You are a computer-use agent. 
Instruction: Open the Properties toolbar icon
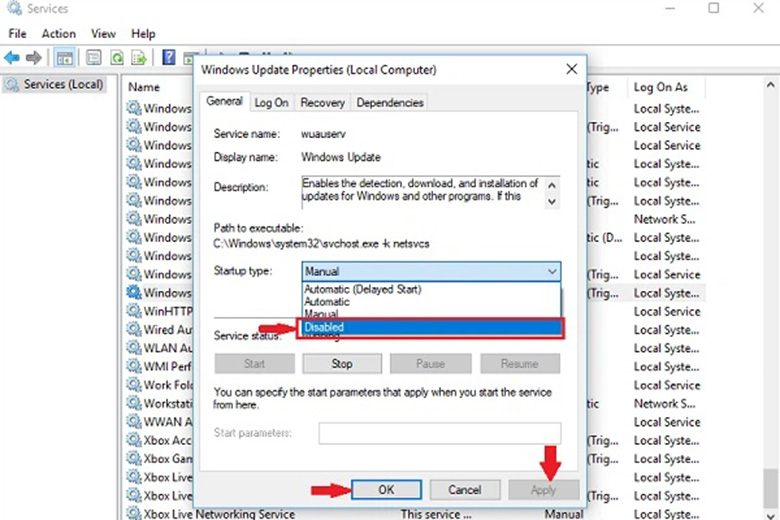click(94, 58)
